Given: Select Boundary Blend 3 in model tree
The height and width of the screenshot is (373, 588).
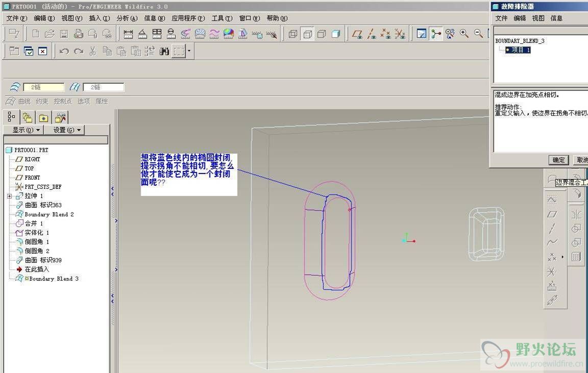Looking at the screenshot, I should point(54,279).
